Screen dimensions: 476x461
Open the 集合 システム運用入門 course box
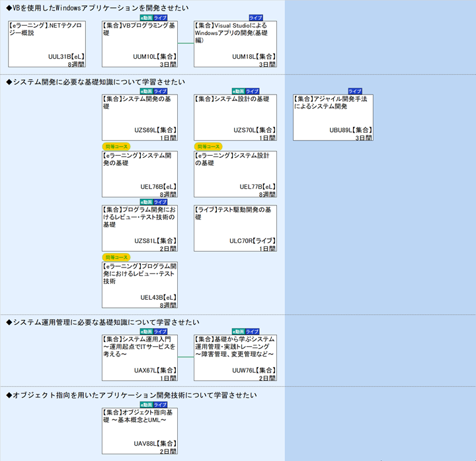pyautogui.click(x=139, y=357)
